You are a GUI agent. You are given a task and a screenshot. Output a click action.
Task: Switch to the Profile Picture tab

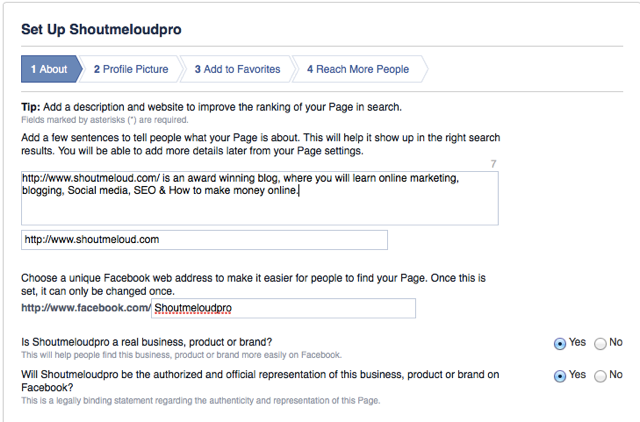(x=132, y=69)
